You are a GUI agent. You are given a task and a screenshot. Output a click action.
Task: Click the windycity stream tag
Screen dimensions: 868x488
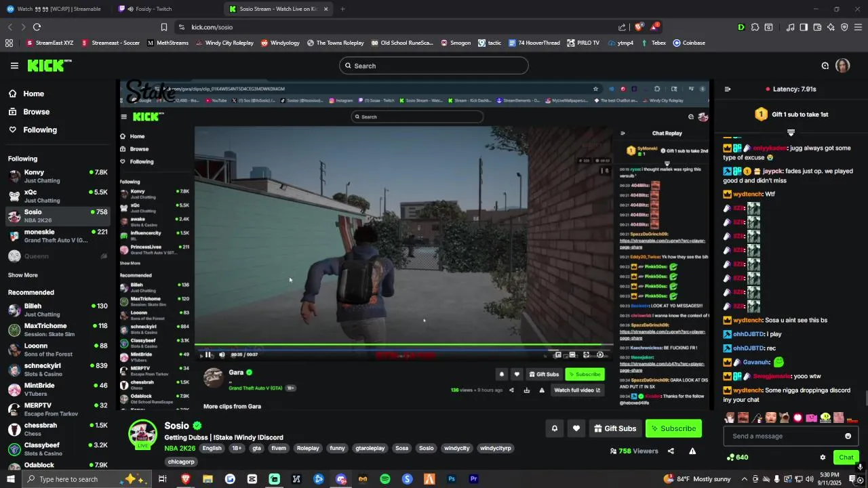[456, 448]
